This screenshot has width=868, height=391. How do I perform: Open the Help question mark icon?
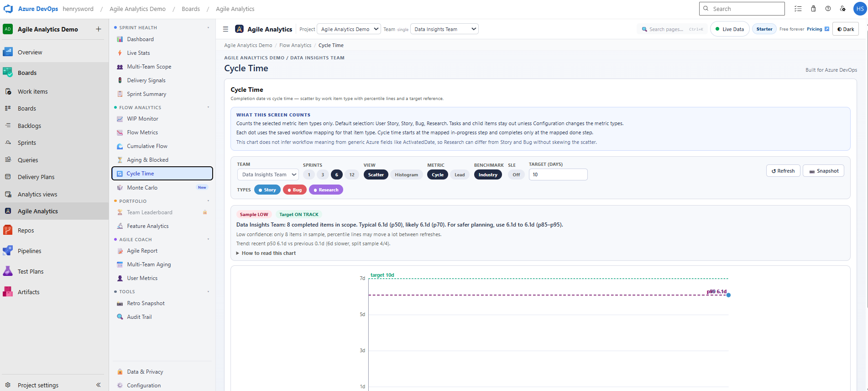pyautogui.click(x=828, y=9)
